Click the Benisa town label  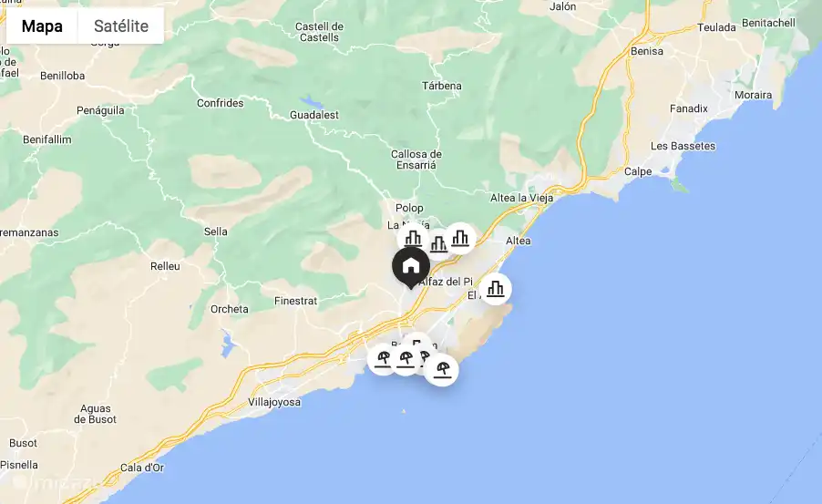point(647,51)
